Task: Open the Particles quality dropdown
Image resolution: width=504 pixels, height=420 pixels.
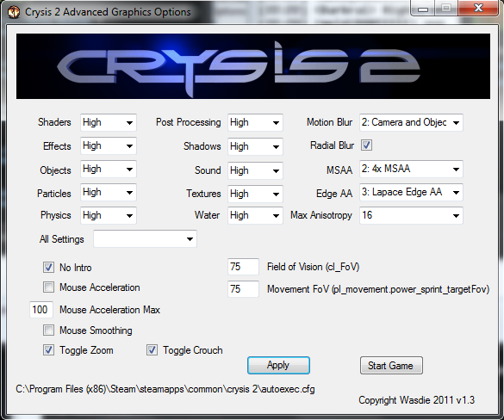Action: (109, 192)
